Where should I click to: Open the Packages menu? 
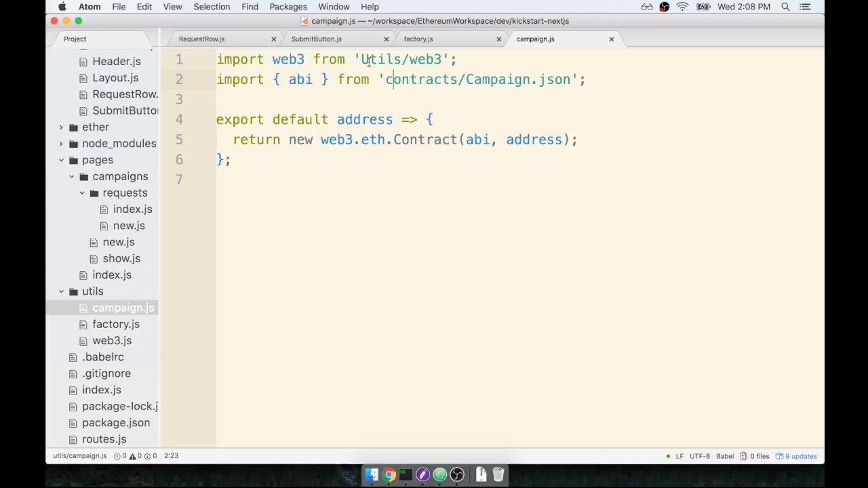[x=288, y=7]
